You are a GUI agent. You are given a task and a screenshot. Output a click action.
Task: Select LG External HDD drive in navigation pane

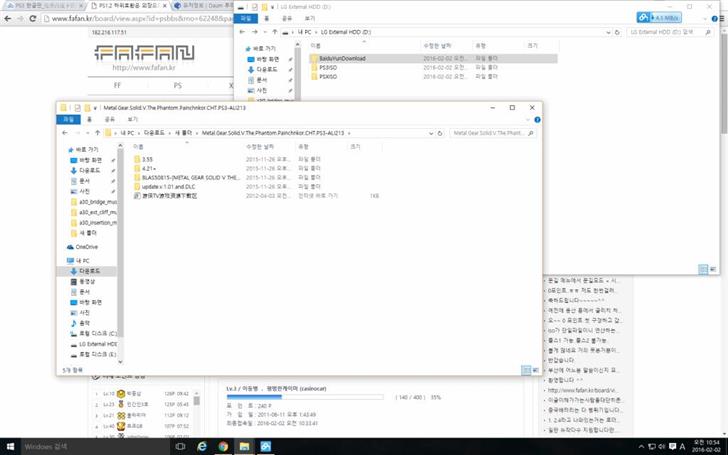[94, 344]
